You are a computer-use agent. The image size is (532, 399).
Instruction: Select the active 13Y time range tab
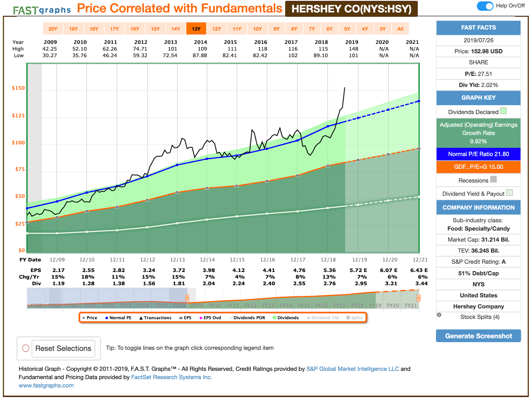coord(196,29)
